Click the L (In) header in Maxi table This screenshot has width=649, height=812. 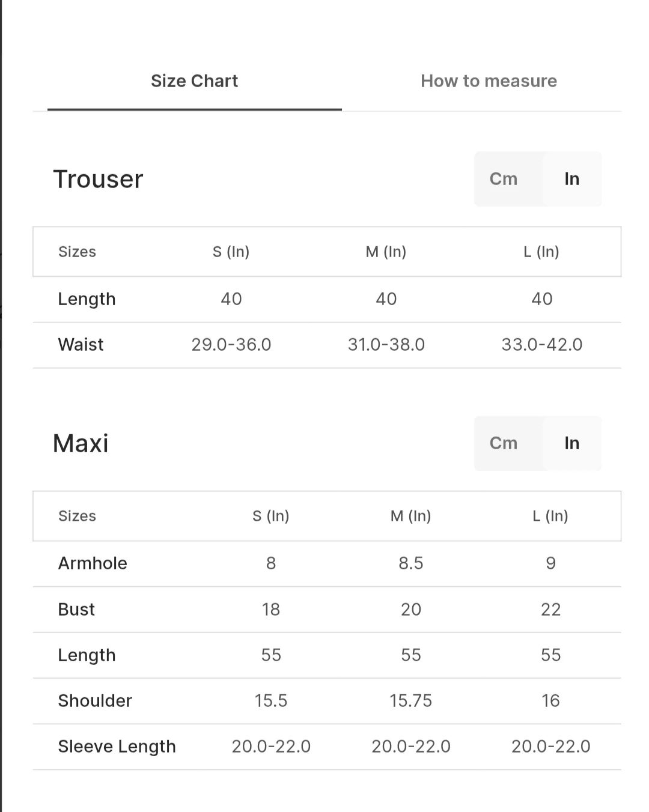click(x=550, y=516)
